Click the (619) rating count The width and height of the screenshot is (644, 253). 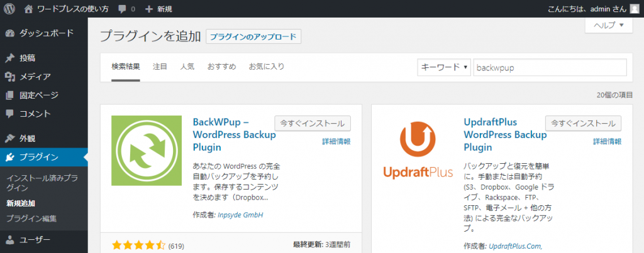click(x=176, y=246)
